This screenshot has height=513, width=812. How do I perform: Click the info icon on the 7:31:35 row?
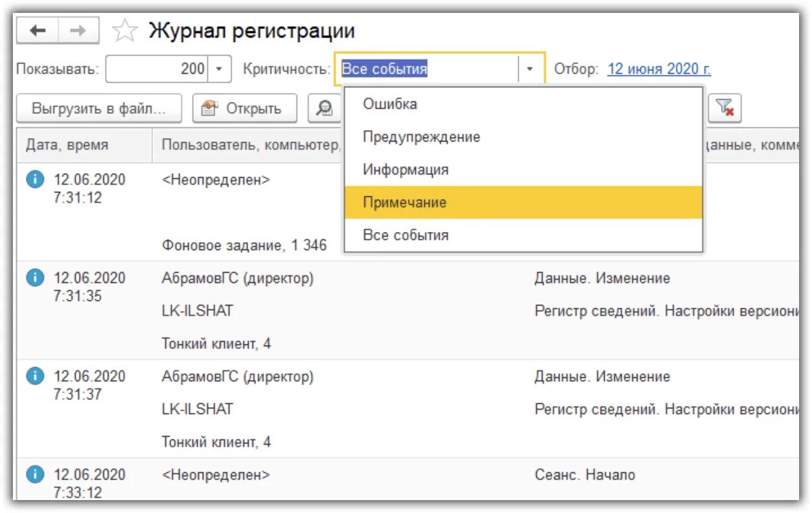(x=35, y=278)
